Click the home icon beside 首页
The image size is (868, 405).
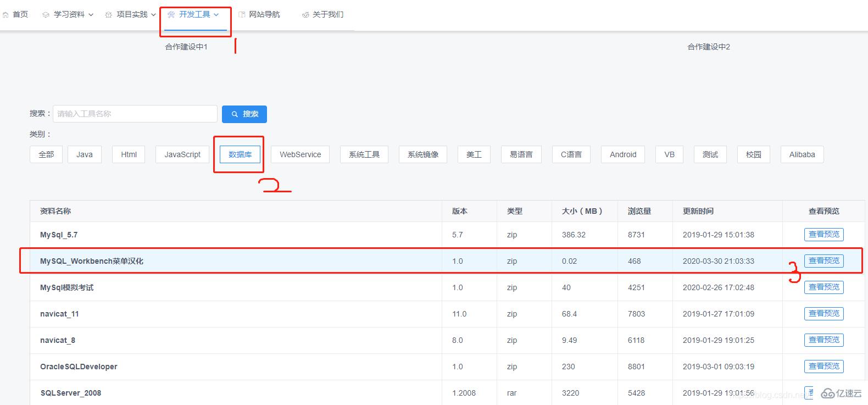pos(5,15)
